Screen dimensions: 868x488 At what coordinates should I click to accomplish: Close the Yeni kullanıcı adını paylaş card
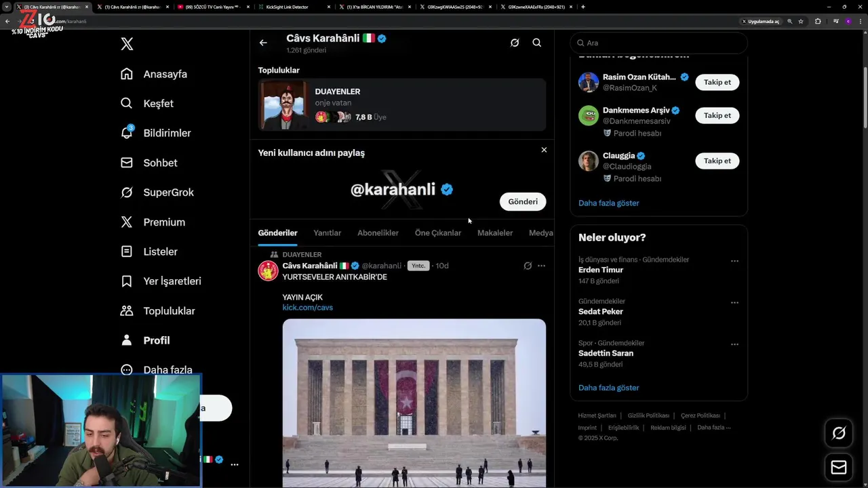point(544,150)
